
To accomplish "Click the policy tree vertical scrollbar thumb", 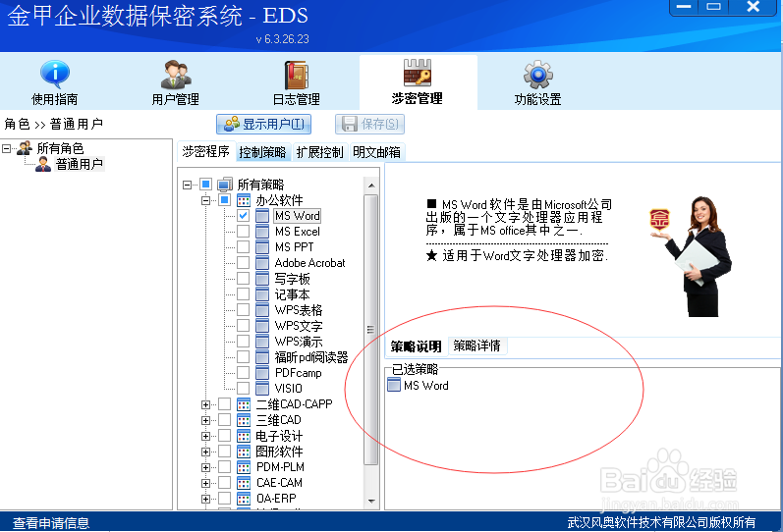I will [x=371, y=330].
